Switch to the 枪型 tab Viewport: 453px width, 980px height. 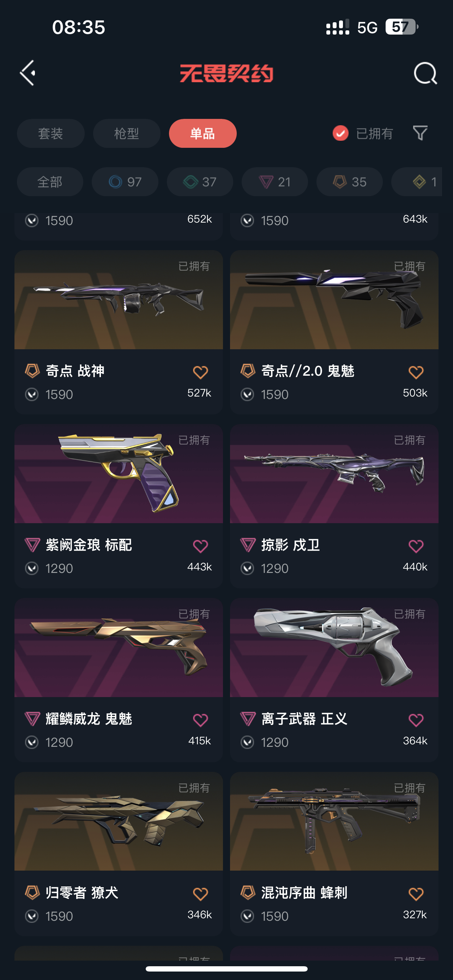click(127, 134)
